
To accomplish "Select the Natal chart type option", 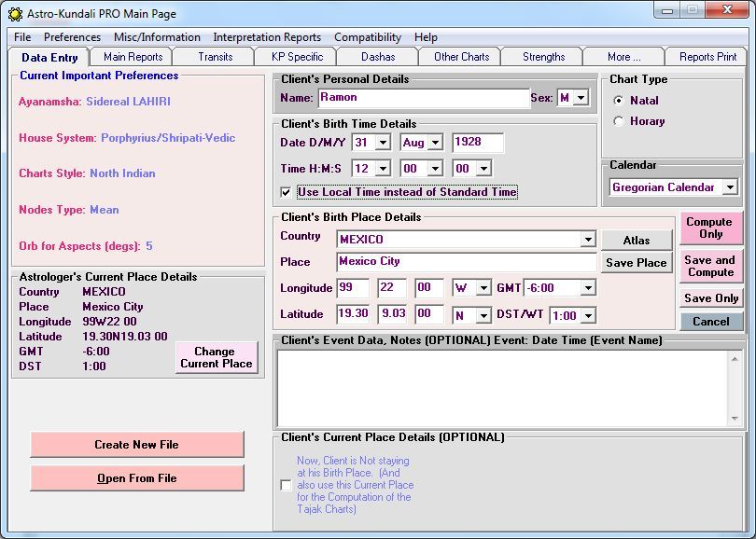I will pyautogui.click(x=619, y=101).
